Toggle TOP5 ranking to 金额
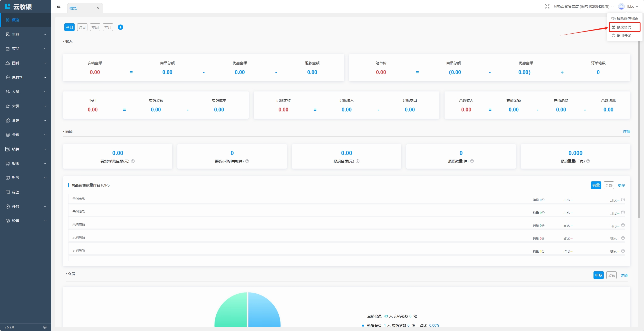This screenshot has height=331, width=644. [x=609, y=185]
